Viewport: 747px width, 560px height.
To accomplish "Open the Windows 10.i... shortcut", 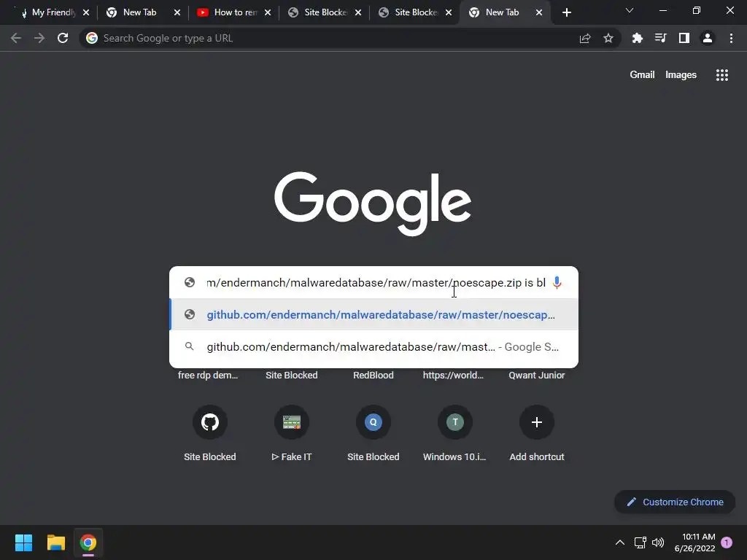I will (x=455, y=433).
